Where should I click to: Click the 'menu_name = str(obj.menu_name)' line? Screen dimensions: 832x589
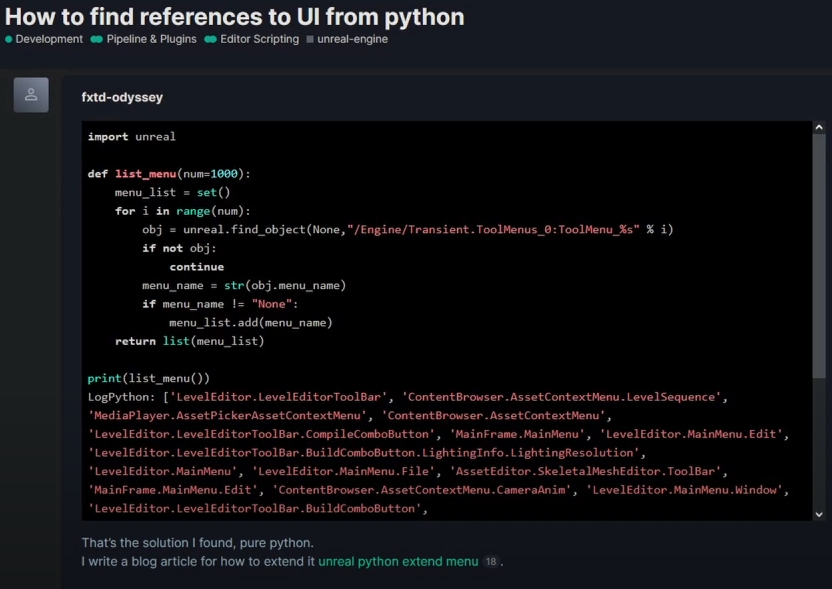tap(244, 285)
